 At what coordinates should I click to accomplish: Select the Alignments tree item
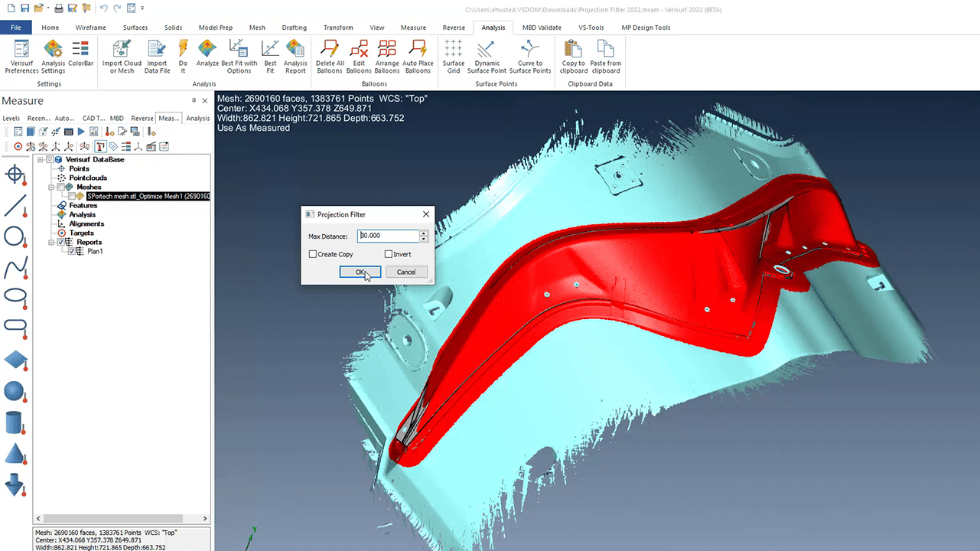pyautogui.click(x=86, y=223)
